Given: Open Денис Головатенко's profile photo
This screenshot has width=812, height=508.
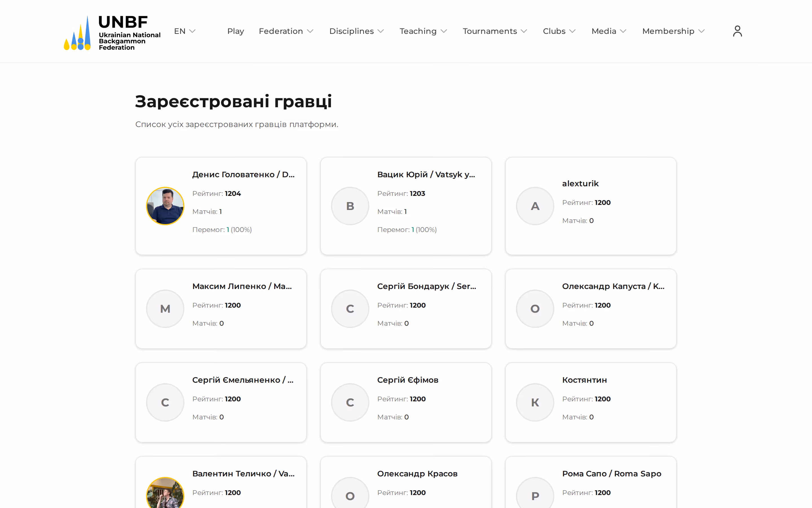Looking at the screenshot, I should pyautogui.click(x=165, y=206).
